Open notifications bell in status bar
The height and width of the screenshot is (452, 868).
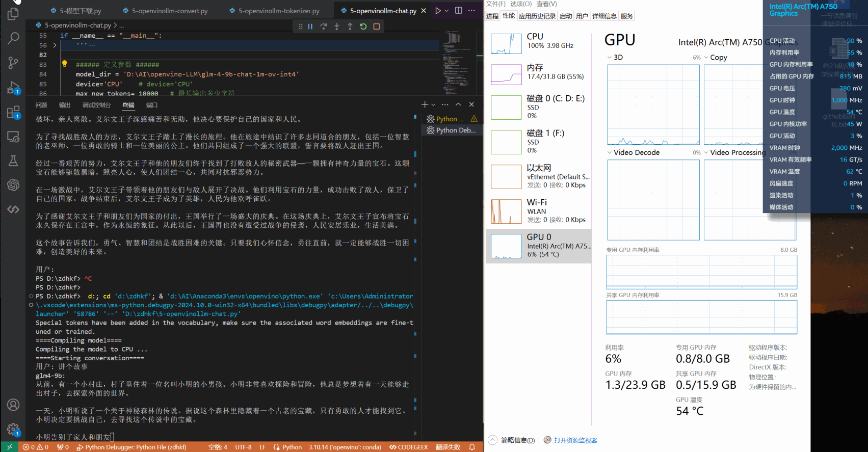(x=472, y=447)
